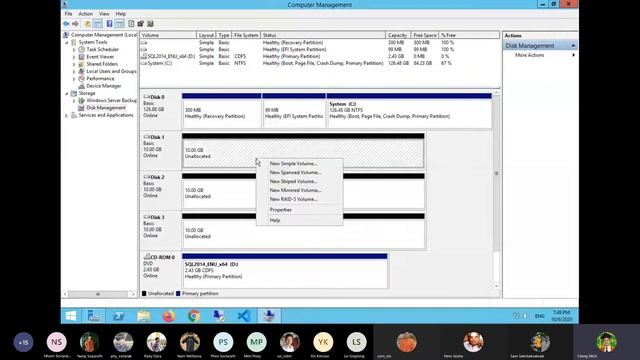Select New Striped Volume in context menu
This screenshot has width=640, height=360.
[300, 182]
